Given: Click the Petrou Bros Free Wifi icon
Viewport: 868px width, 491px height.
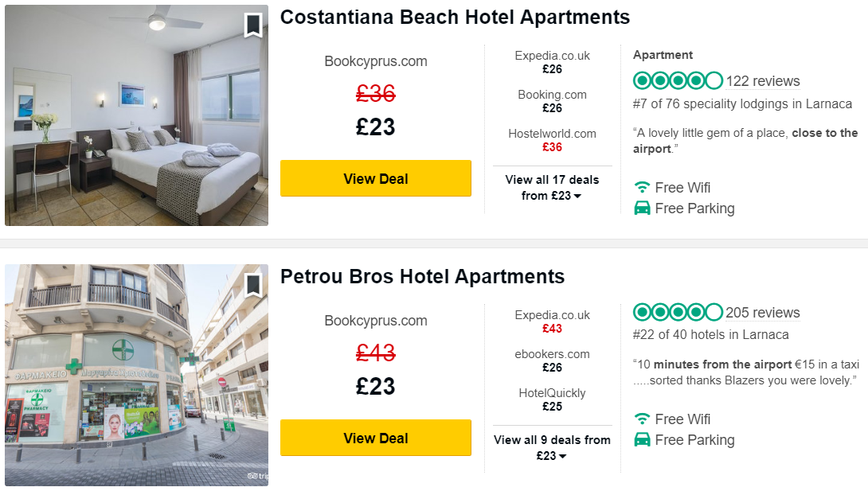Looking at the screenshot, I should pos(642,419).
